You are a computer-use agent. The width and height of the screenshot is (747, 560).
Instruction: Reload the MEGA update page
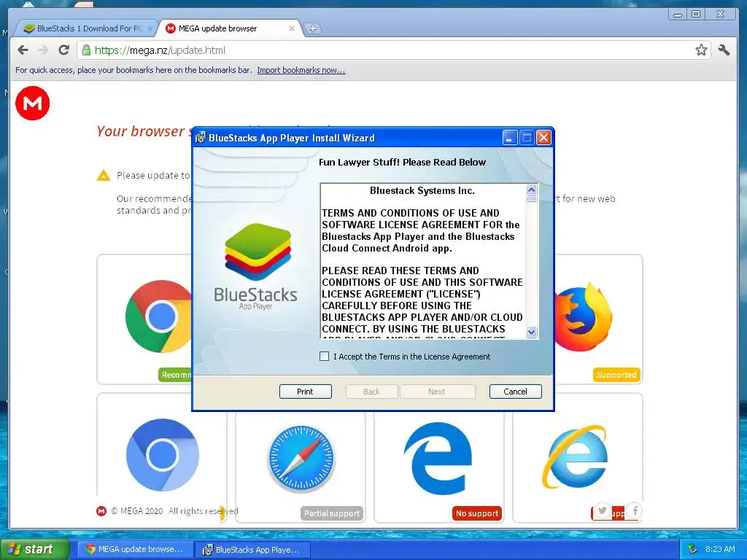pos(64,50)
